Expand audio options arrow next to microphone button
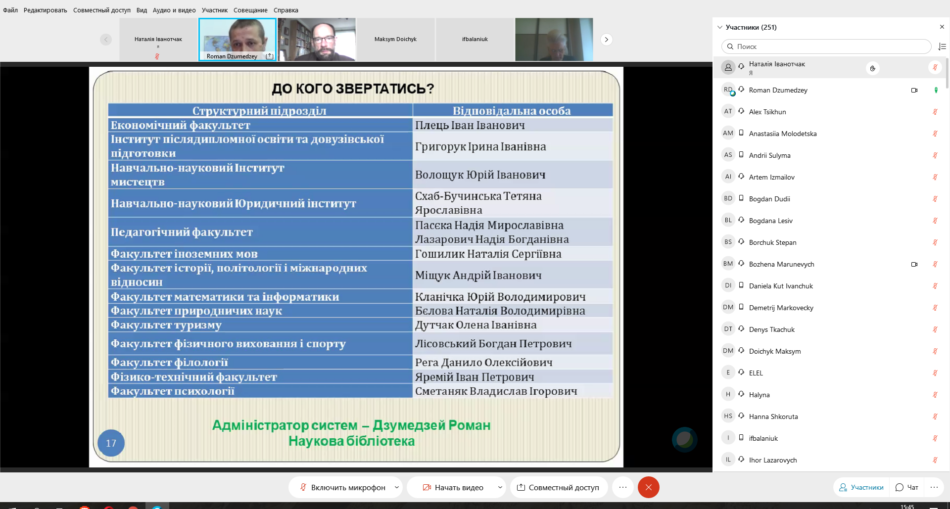Image resolution: width=950 pixels, height=509 pixels. coord(397,487)
